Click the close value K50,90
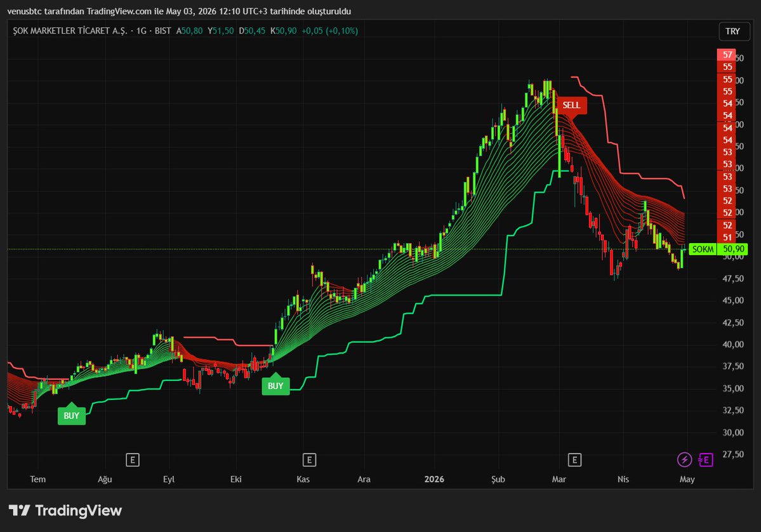This screenshot has width=761, height=532. click(x=284, y=30)
